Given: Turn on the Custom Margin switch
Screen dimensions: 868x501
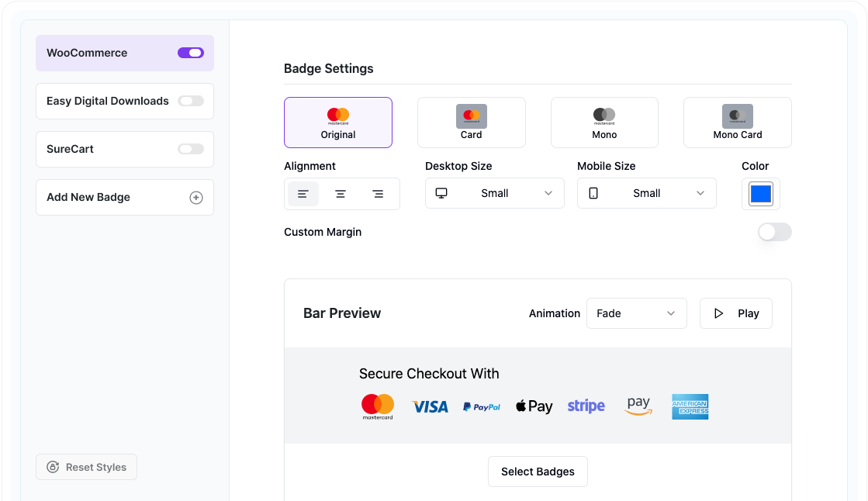Looking at the screenshot, I should 774,232.
